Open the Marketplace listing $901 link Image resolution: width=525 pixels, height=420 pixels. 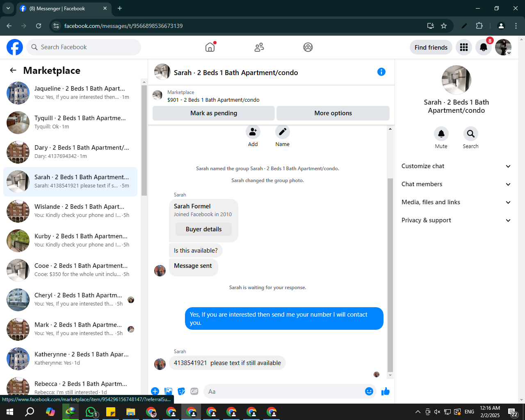213,100
